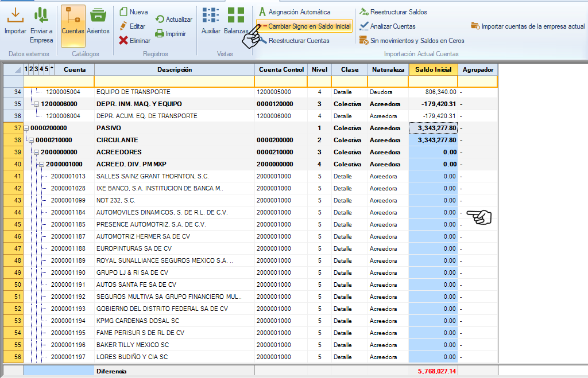Click the Descripción filter field
This screenshot has height=378, width=588.
point(174,81)
